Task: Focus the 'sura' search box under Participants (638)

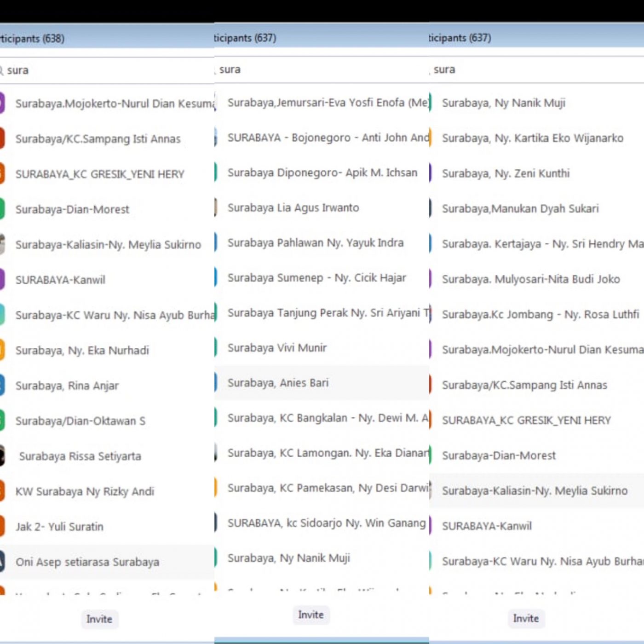Action: (106, 70)
